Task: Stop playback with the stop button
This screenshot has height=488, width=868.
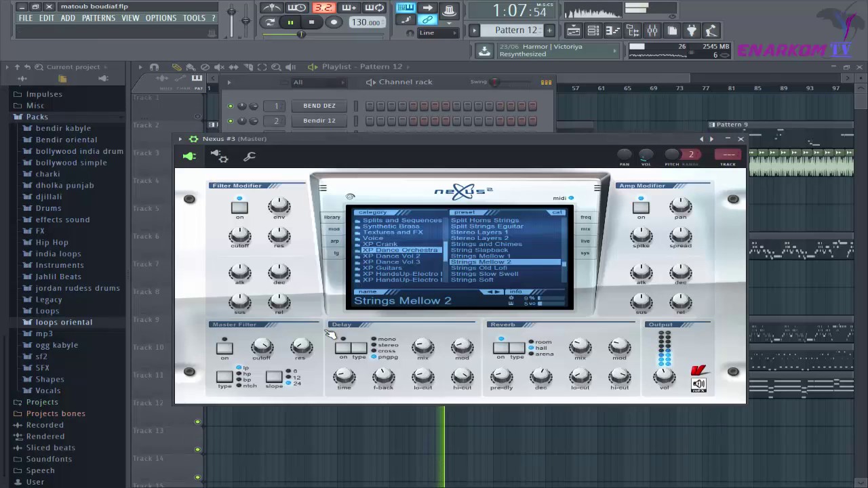Action: pyautogui.click(x=311, y=22)
